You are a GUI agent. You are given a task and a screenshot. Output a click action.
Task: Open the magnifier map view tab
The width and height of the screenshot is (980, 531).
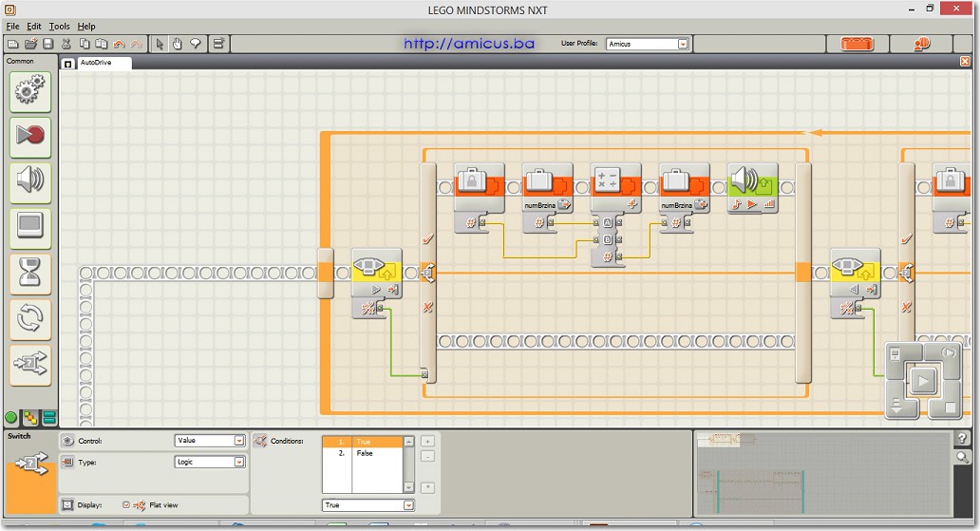[x=963, y=458]
